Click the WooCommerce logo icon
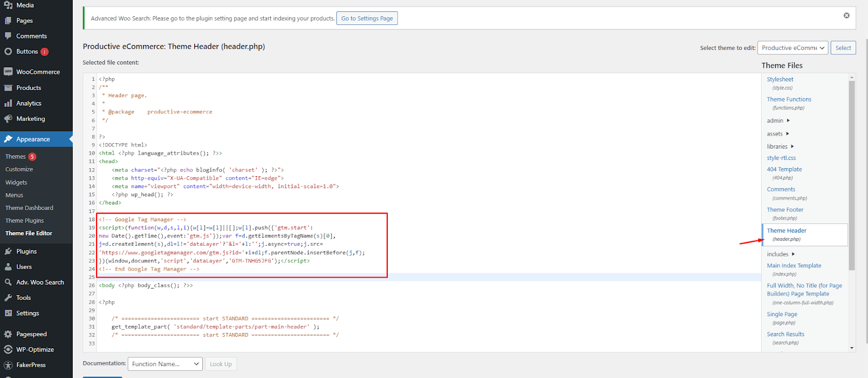This screenshot has width=868, height=378. tap(8, 72)
